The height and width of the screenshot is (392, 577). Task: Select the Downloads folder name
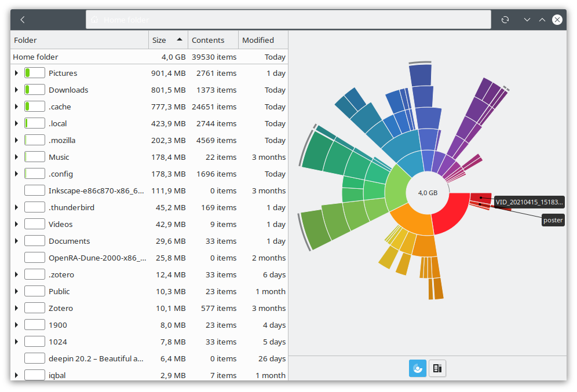tap(68, 90)
